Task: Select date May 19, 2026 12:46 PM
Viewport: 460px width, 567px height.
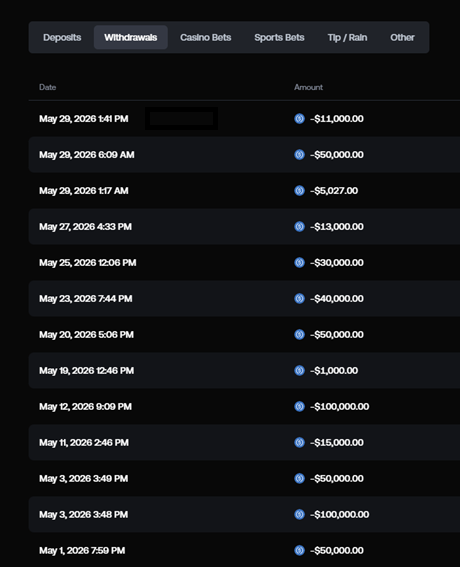Action: pos(86,371)
